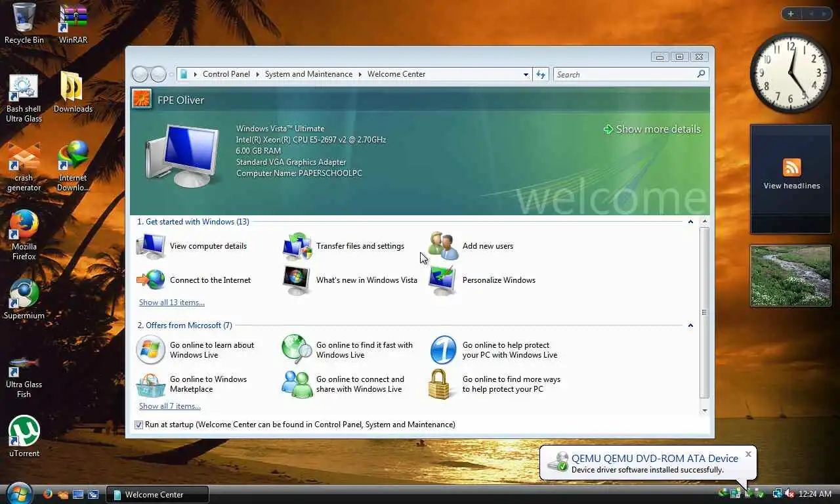
Task: Select WinRAR desktop shortcut
Action: (x=73, y=24)
